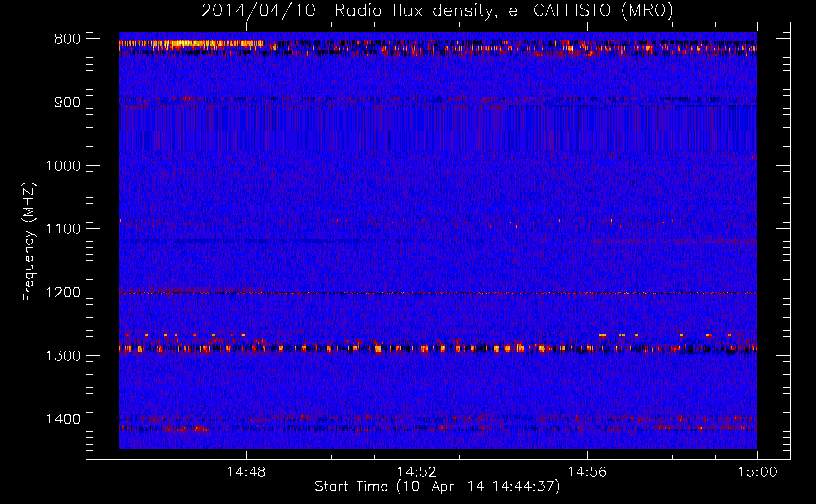Click the bright yellow emission band near 800 MHz

coord(192,44)
